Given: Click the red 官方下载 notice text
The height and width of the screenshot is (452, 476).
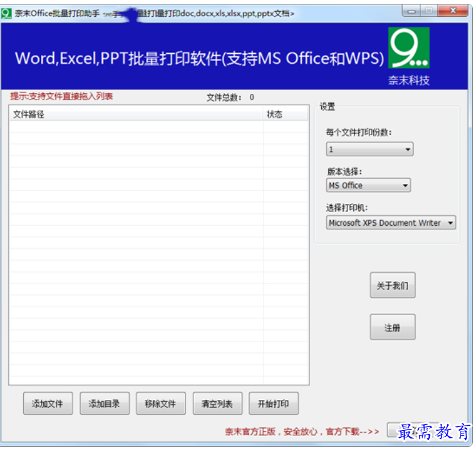Looking at the screenshot, I should coord(302,431).
